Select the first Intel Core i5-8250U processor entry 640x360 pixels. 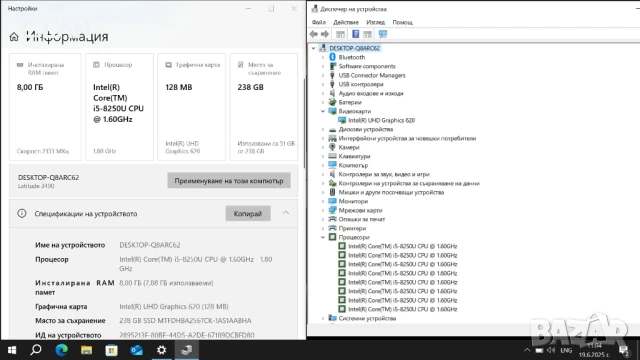coord(402,246)
